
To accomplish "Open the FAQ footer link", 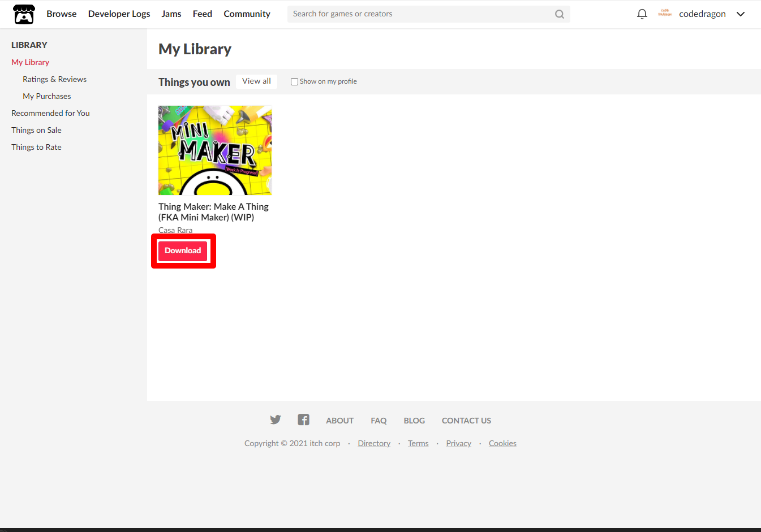I will click(379, 421).
